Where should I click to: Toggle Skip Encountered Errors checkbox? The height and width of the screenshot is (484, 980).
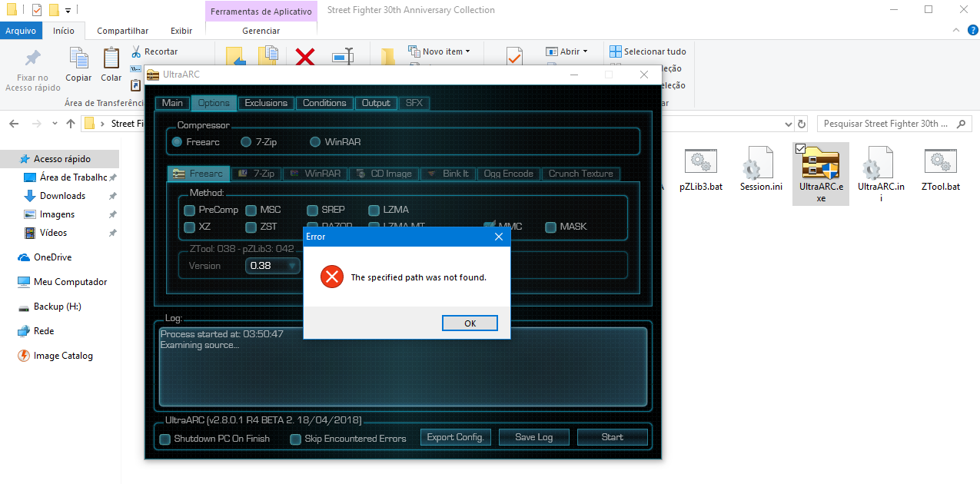coord(296,439)
